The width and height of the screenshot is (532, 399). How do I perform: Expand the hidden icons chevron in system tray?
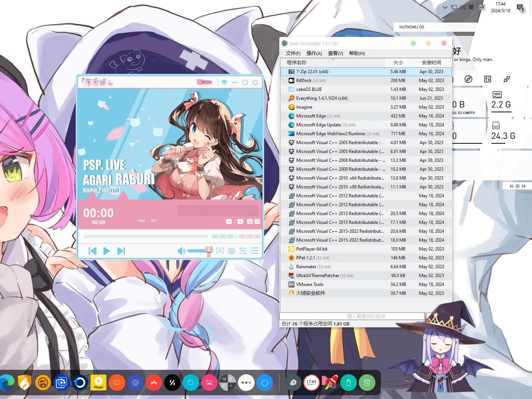(x=445, y=7)
